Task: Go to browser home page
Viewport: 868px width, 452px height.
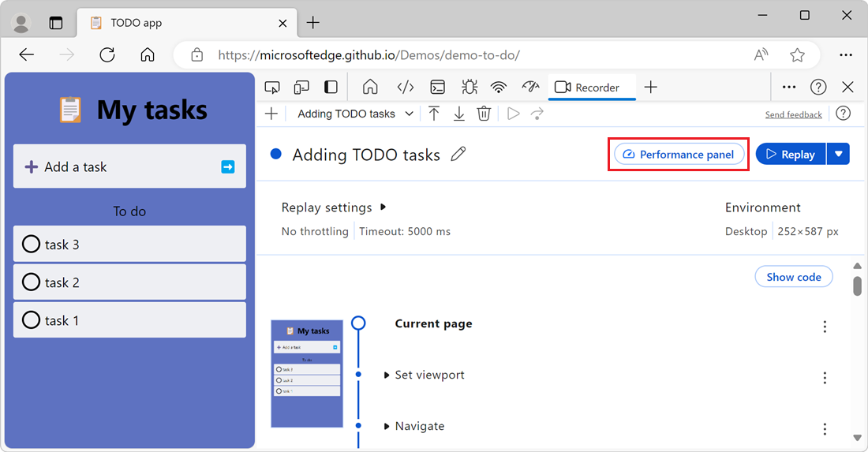Action: 148,54
